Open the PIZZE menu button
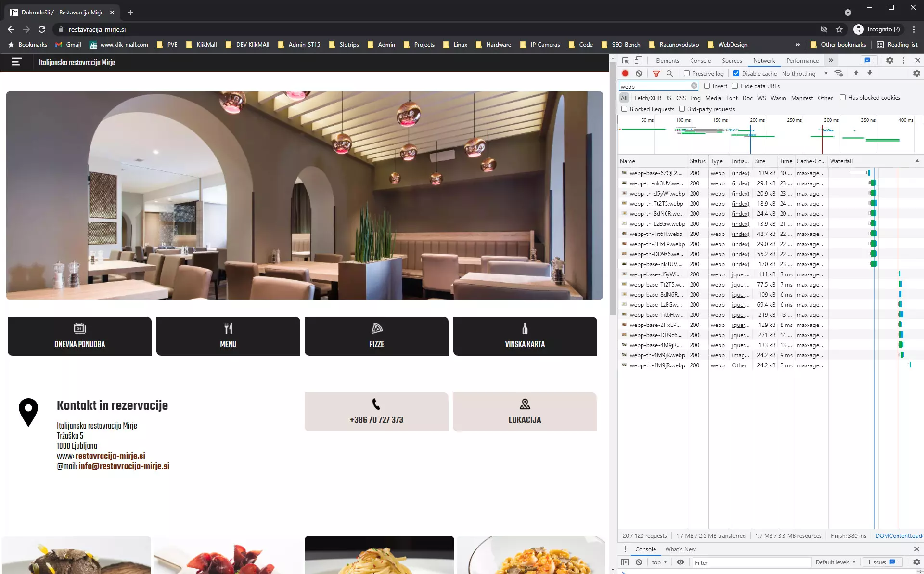Viewport: 924px width, 574px height. pyautogui.click(x=376, y=336)
